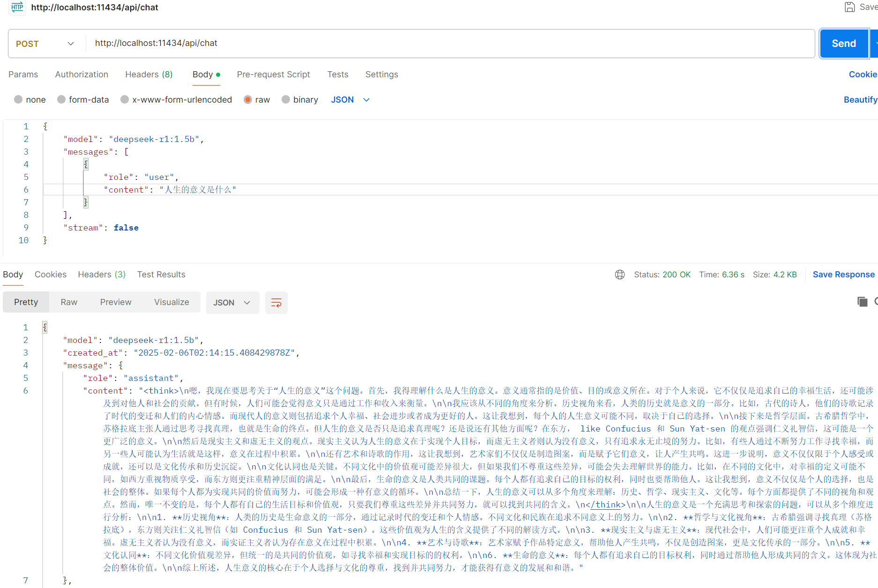The width and height of the screenshot is (878, 588).
Task: Open the response Headers (3) tab
Action: [x=102, y=275]
